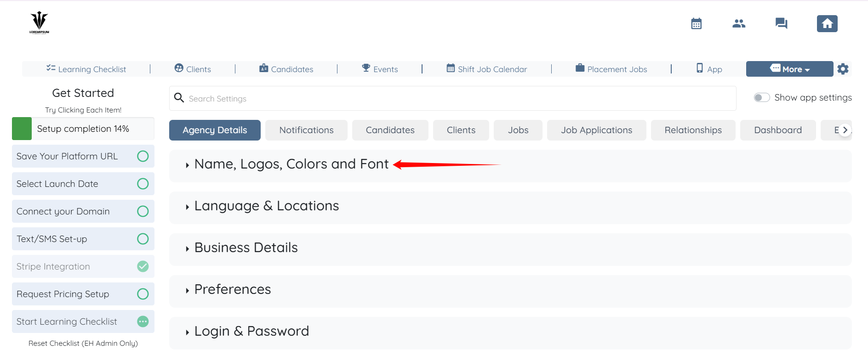Click Reset Checklist (EH Admin Only) link
Image resolution: width=868 pixels, height=355 pixels.
(x=83, y=343)
